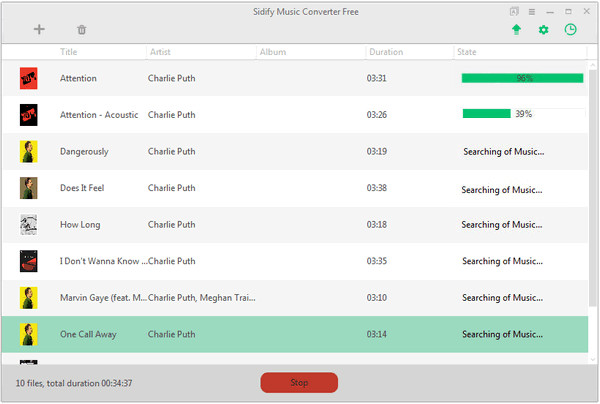600x404 pixels.
Task: Open the hamburger menu in title bar
Action: pyautogui.click(x=532, y=12)
